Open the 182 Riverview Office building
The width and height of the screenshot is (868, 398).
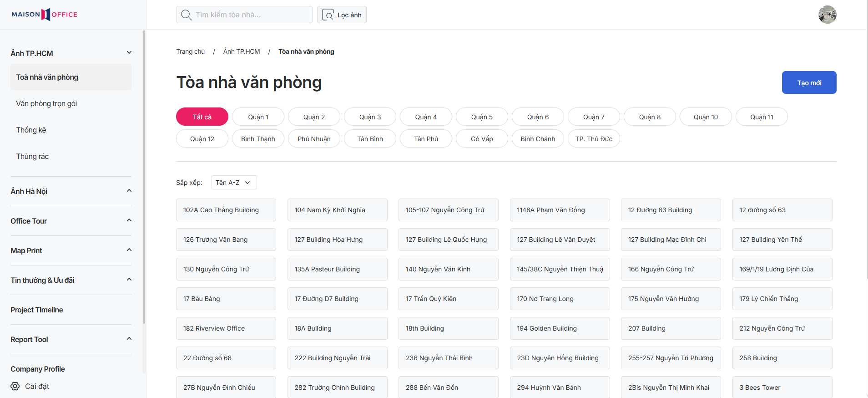click(x=226, y=328)
